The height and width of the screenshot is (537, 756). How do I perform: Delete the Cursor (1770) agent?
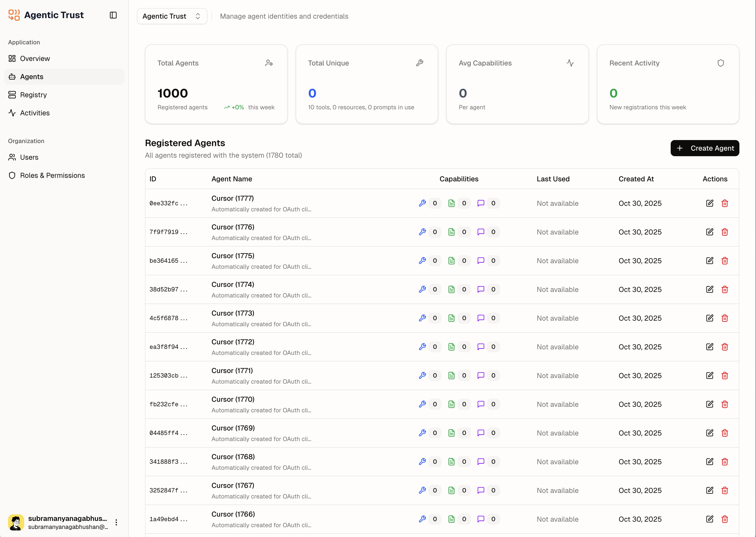(x=725, y=405)
